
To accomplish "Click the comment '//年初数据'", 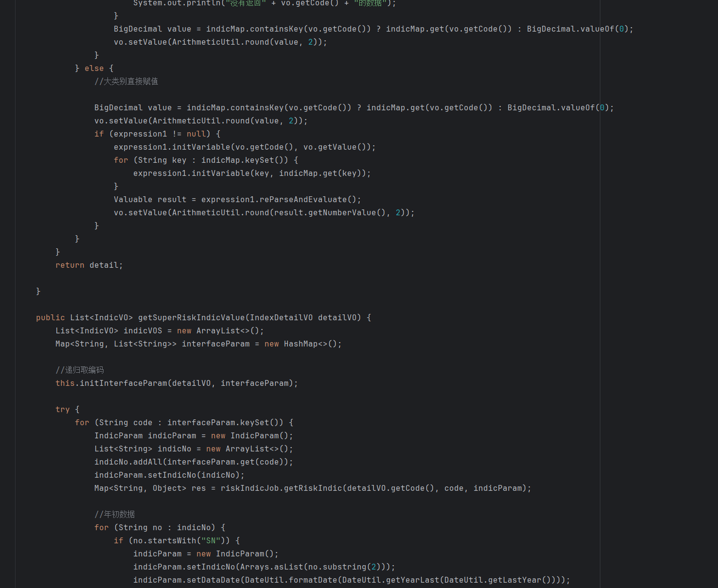I will point(115,515).
